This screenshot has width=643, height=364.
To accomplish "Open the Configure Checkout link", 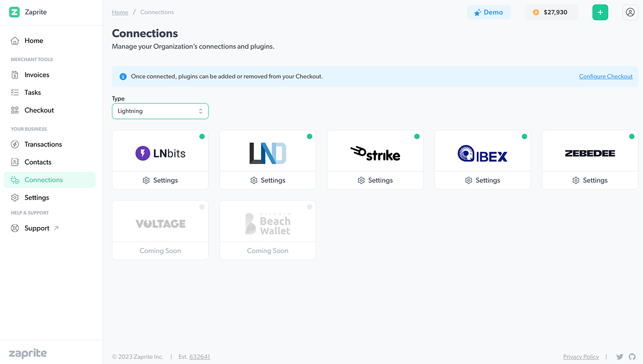I will 606,76.
